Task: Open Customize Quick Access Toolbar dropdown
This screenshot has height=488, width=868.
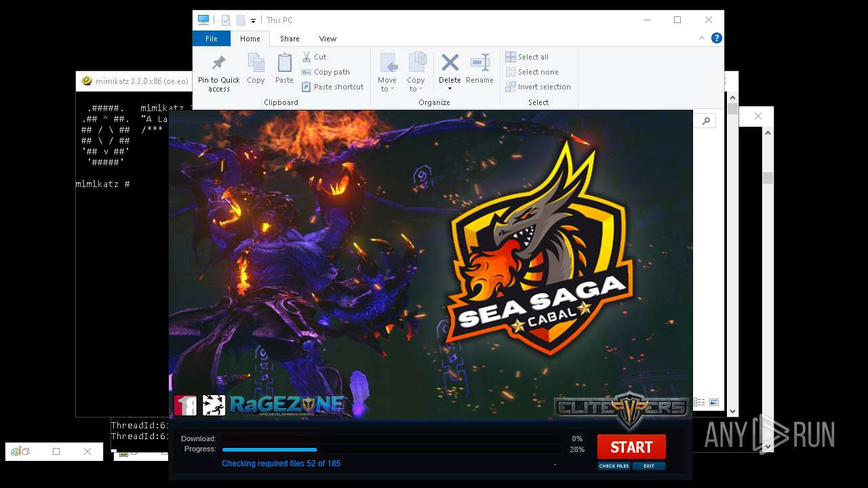Action: click(253, 21)
